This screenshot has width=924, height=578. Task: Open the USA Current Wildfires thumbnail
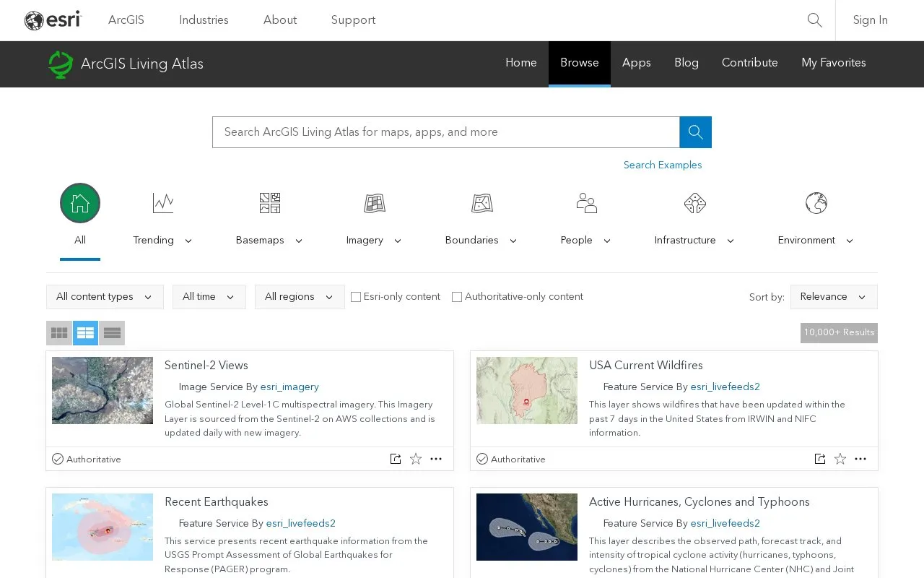(527, 390)
